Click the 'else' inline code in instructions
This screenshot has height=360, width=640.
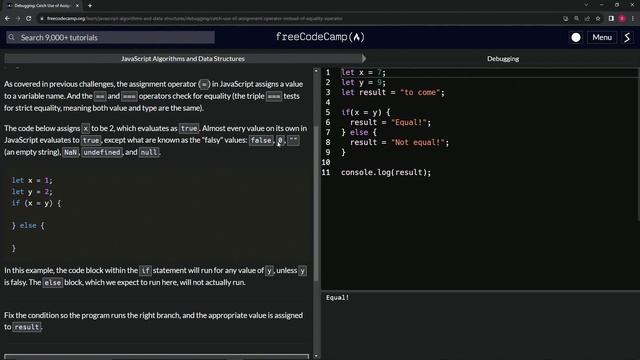53,282
